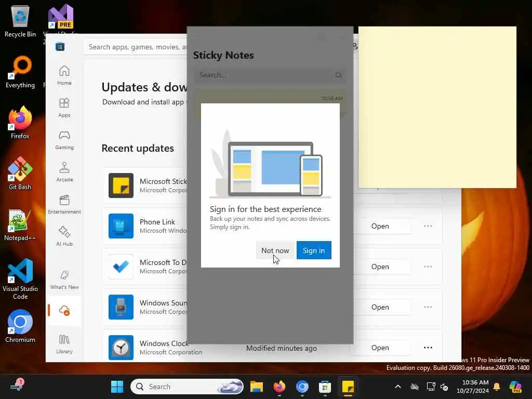
Task: Click Microsoft To Do app icon
Action: [x=121, y=267]
